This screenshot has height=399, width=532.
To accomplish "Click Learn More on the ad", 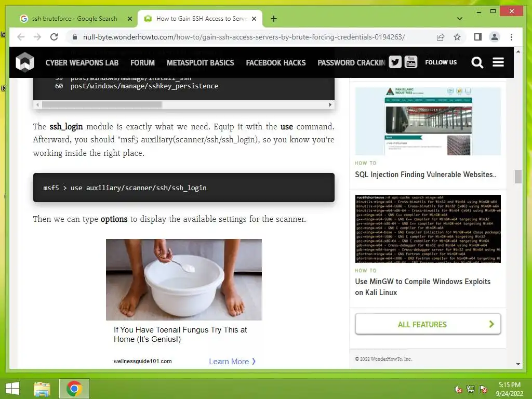I will click(x=232, y=362).
